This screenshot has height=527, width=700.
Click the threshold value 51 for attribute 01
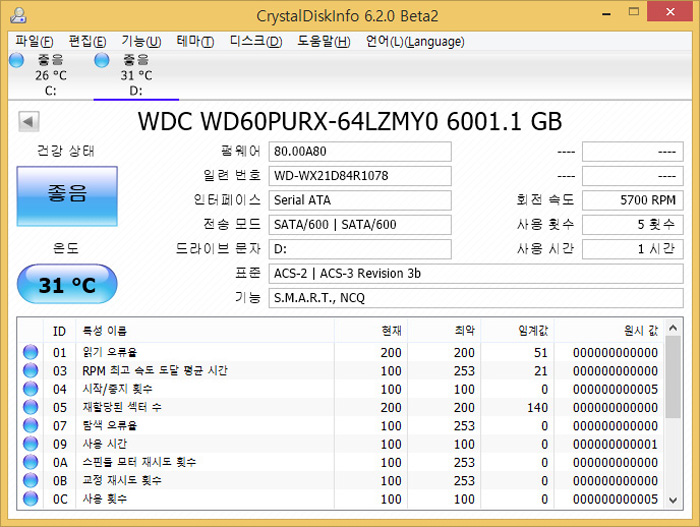click(541, 352)
